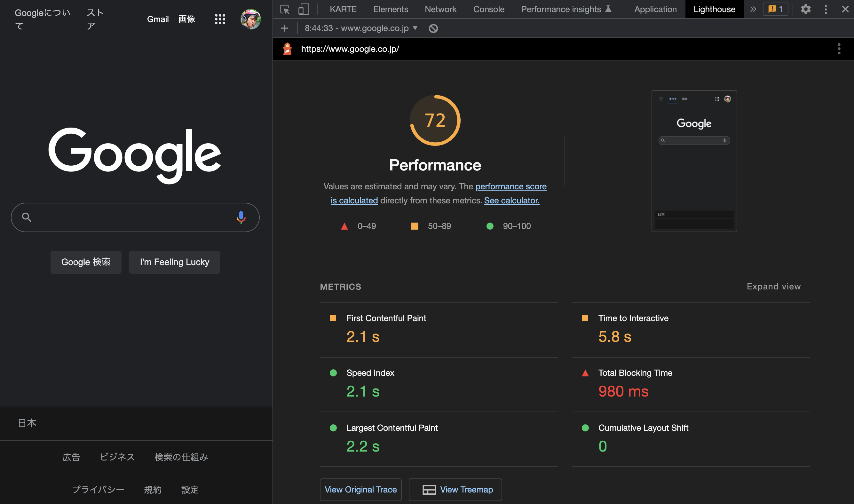The image size is (854, 504).
Task: Click the Google logo on the page
Action: (135, 155)
